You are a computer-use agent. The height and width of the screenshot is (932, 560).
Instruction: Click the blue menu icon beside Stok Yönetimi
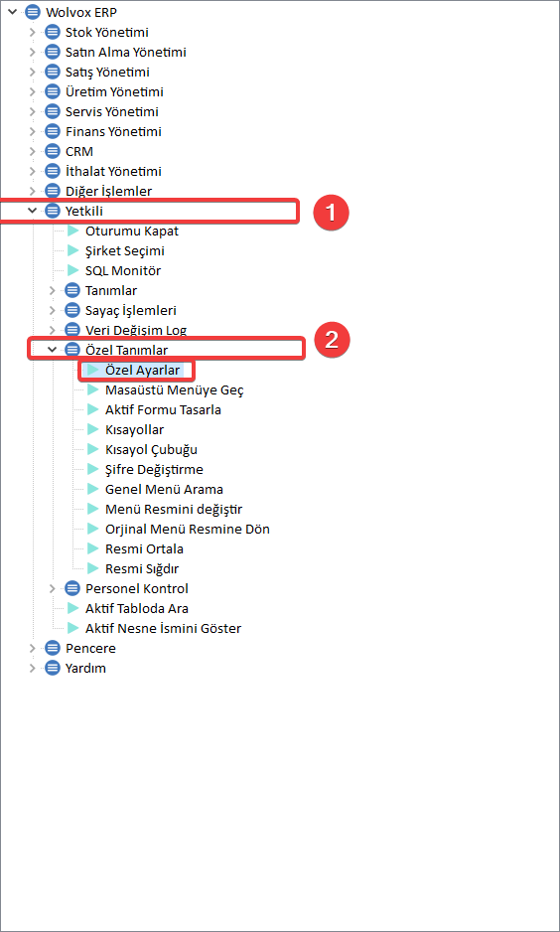point(53,32)
